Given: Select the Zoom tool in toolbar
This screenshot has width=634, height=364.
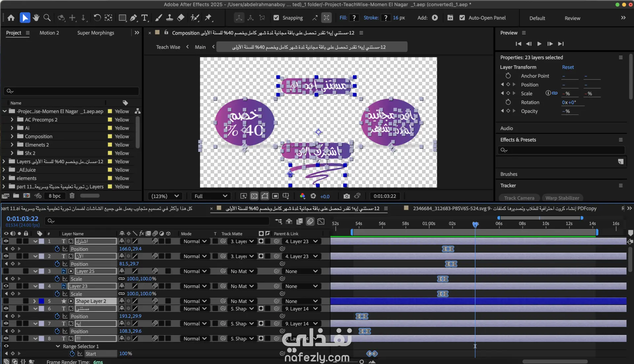Looking at the screenshot, I should [x=47, y=18].
